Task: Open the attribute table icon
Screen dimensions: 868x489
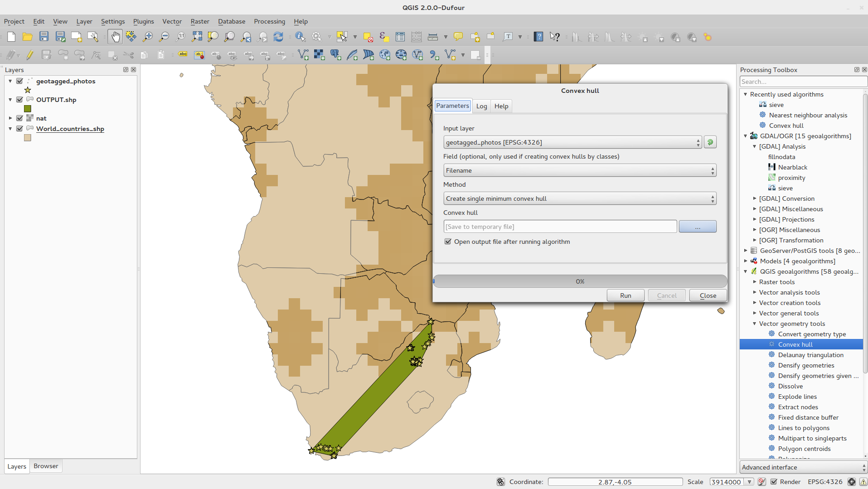Action: (x=400, y=37)
